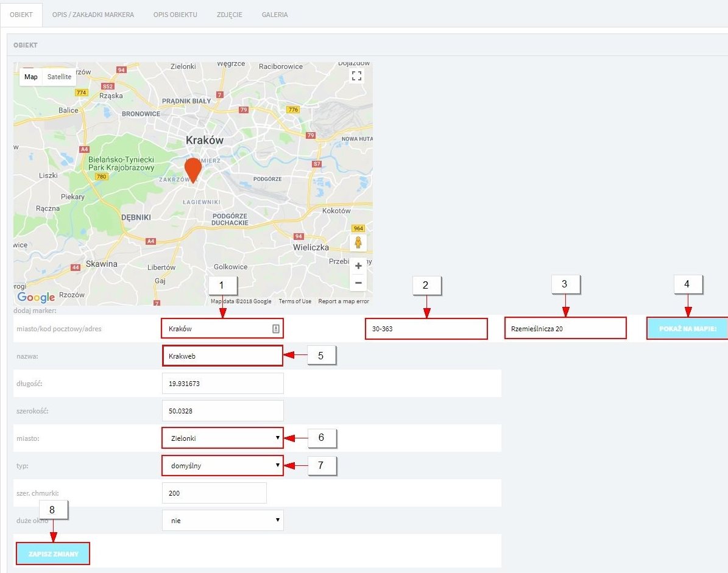Click the Liszki label on map

(48, 175)
